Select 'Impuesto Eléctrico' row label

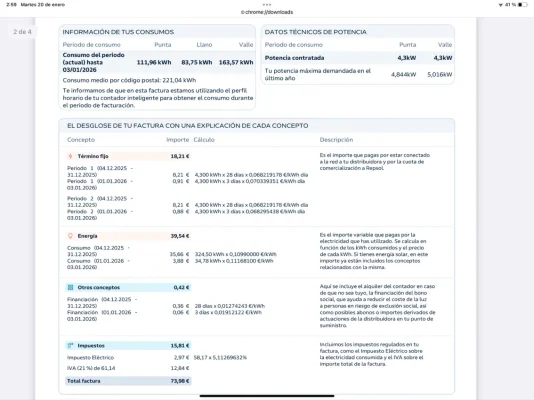[91, 358]
